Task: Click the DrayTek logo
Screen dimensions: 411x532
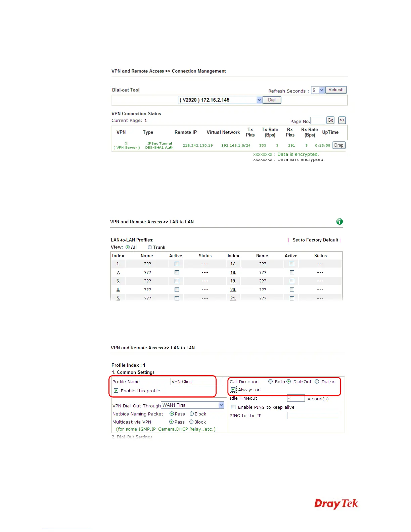Action: coord(336,504)
